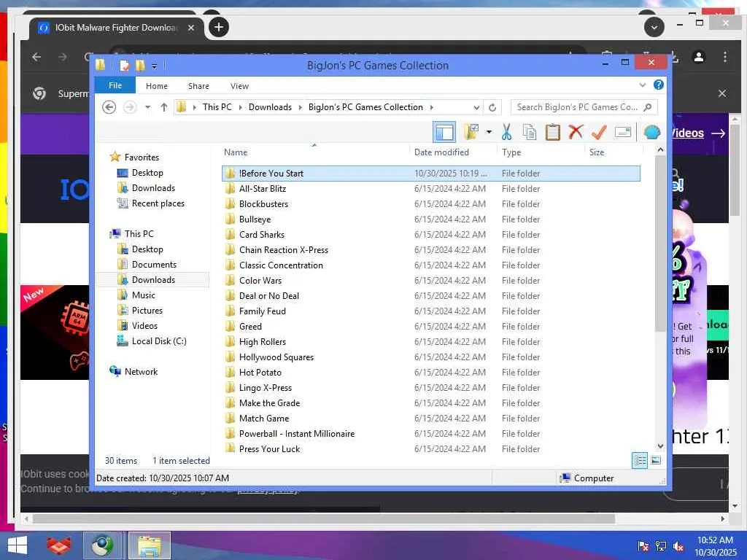Image resolution: width=747 pixels, height=560 pixels.
Task: Click the blue shell icon in toolbar
Action: (652, 132)
